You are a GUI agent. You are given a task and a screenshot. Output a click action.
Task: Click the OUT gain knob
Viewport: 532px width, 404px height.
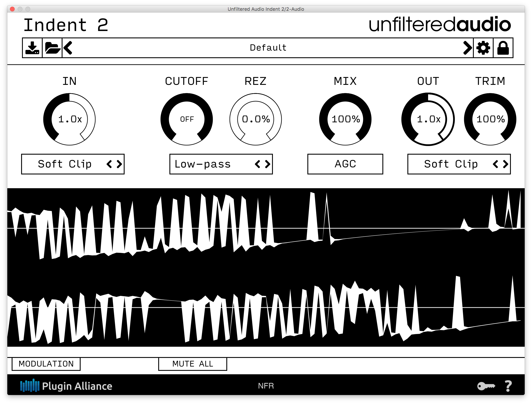pyautogui.click(x=428, y=119)
